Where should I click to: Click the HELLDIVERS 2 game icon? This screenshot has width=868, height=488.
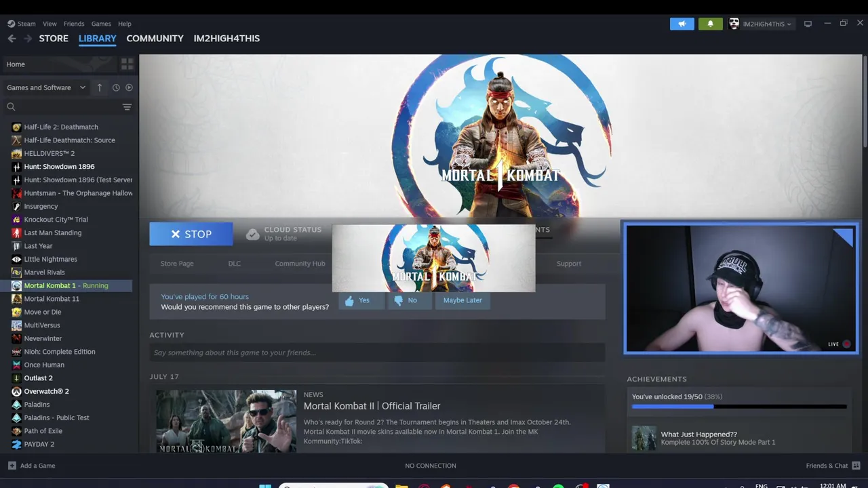(x=16, y=153)
